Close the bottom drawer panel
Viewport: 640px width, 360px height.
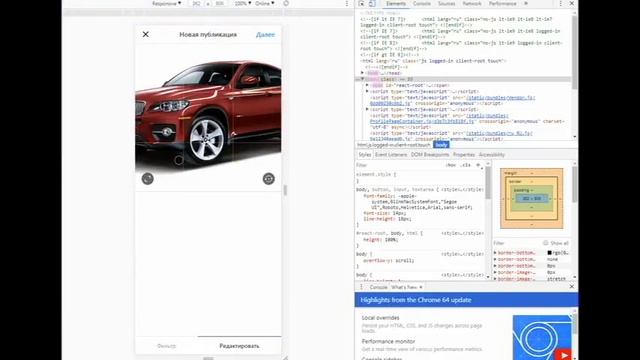point(571,287)
